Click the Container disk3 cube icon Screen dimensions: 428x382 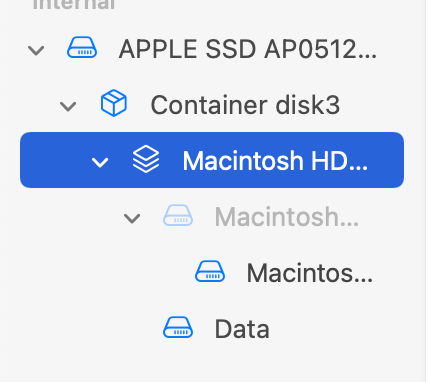(114, 103)
